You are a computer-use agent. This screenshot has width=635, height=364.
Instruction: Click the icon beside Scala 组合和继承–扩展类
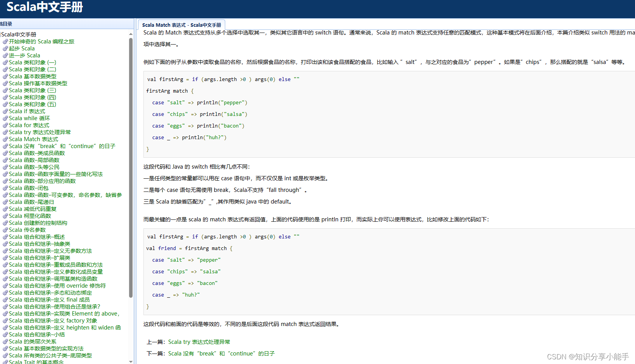tap(5, 258)
